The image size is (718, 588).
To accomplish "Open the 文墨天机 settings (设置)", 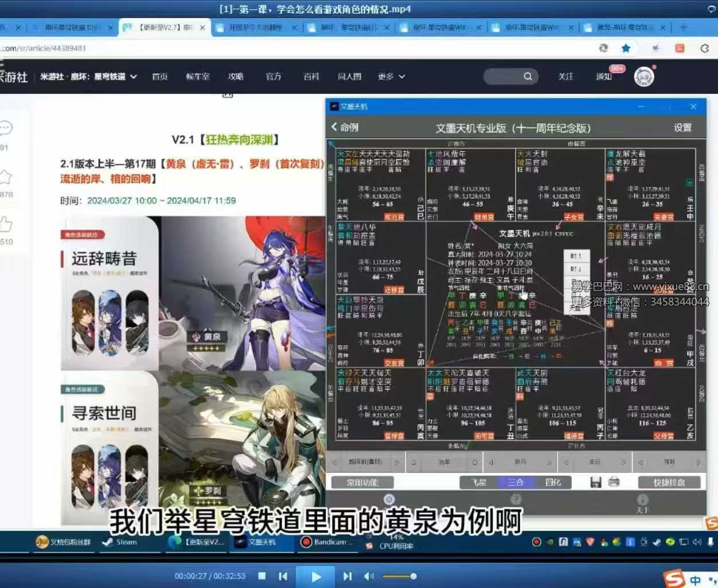I will tap(682, 128).
